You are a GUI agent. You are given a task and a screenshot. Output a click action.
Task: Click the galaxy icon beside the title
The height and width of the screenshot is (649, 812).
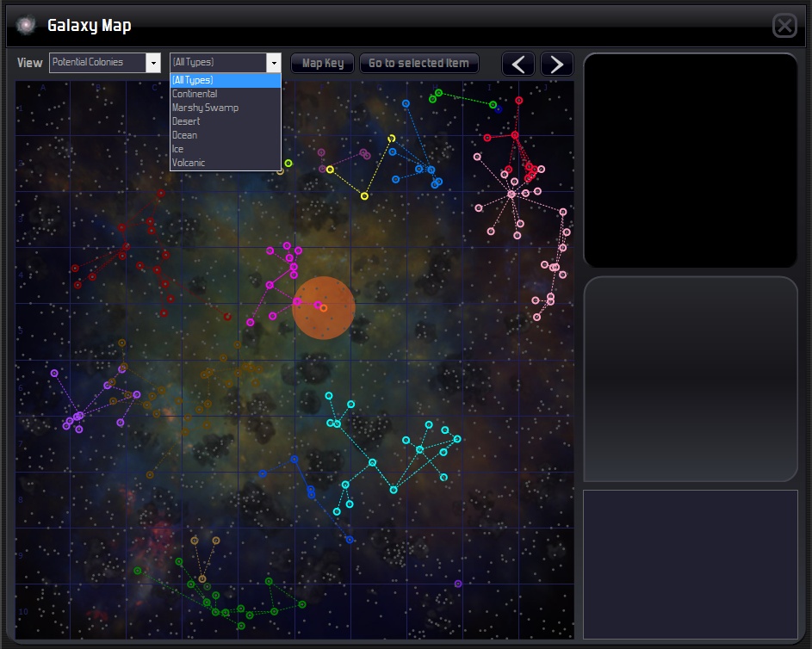tap(26, 25)
